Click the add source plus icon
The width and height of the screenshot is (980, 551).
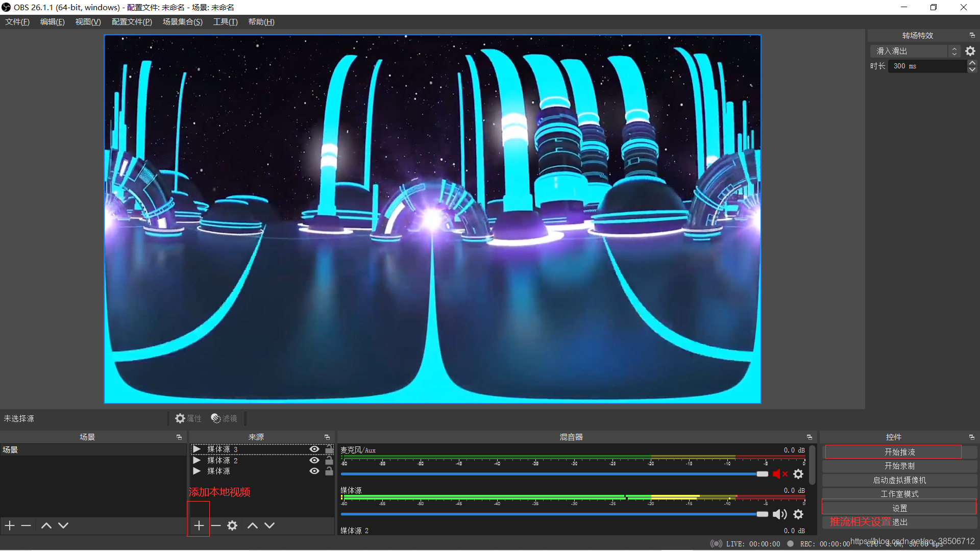(x=199, y=525)
